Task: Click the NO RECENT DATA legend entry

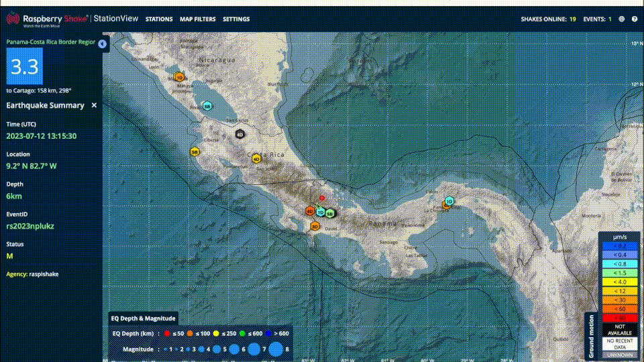Action: [620, 344]
